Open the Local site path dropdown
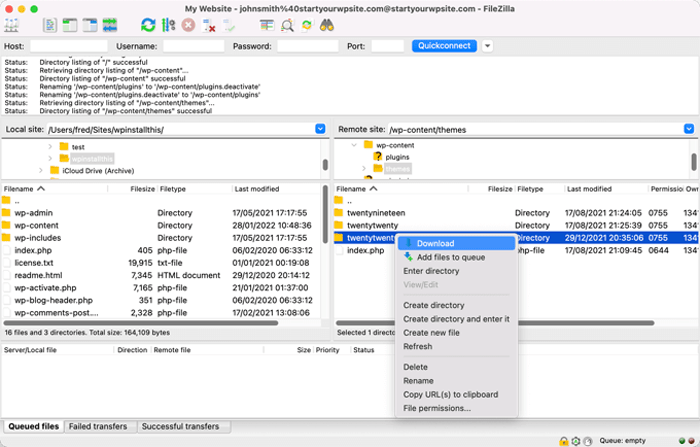The image size is (700, 447). (x=320, y=129)
